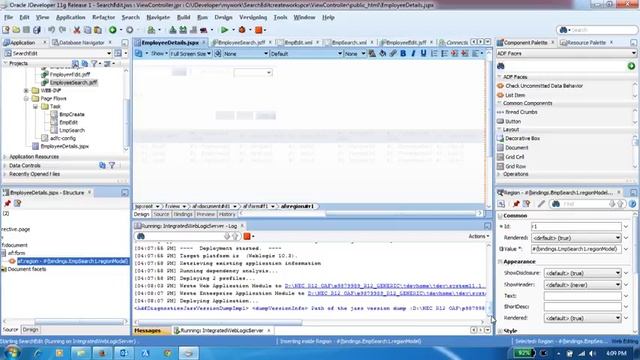
Task: Open the Versioning menu
Action: [x=253, y=18]
